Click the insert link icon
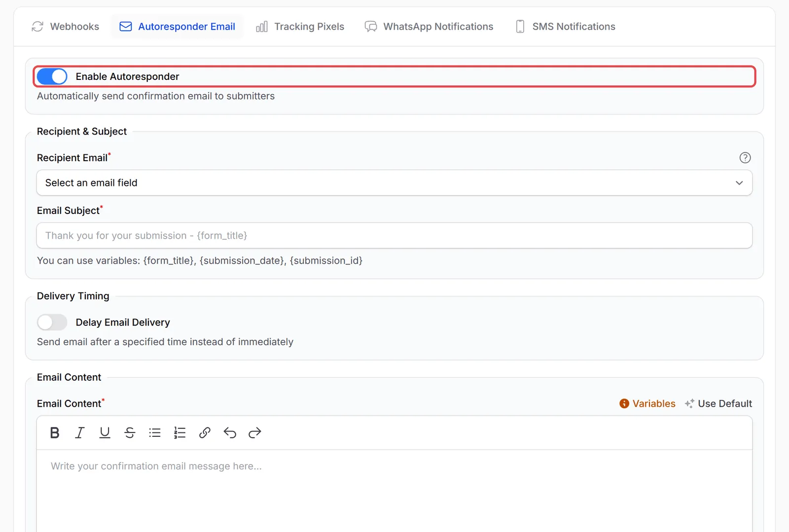789x532 pixels. pos(205,433)
